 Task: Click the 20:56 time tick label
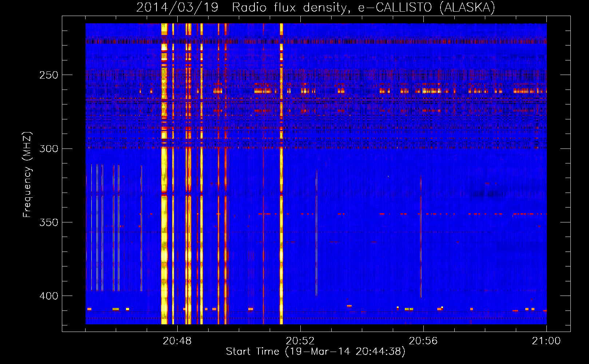click(423, 341)
